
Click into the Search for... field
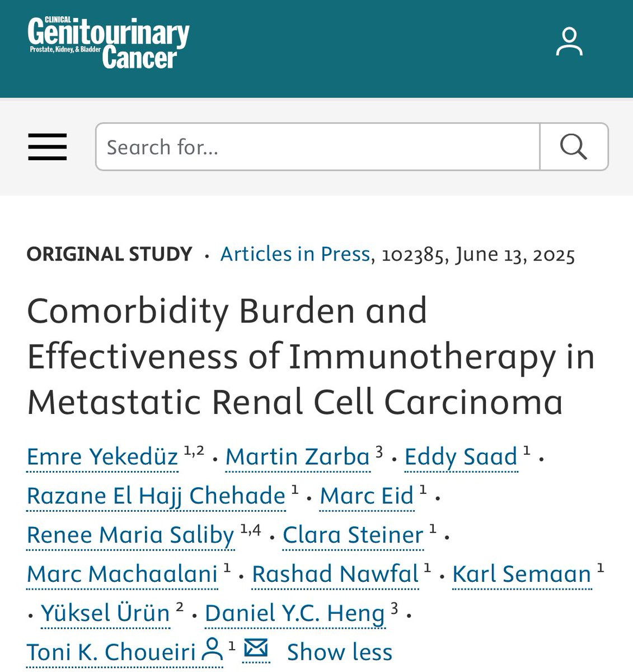pyautogui.click(x=318, y=147)
